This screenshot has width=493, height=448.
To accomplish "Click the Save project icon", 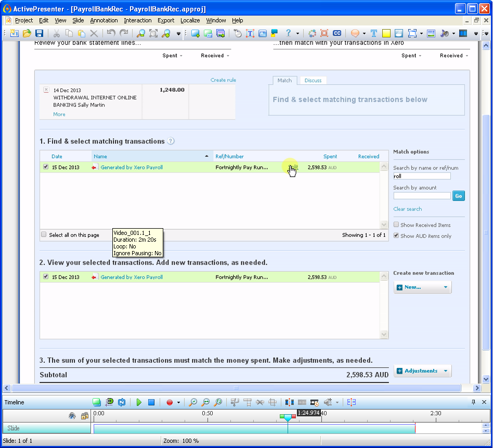I will pos(39,33).
